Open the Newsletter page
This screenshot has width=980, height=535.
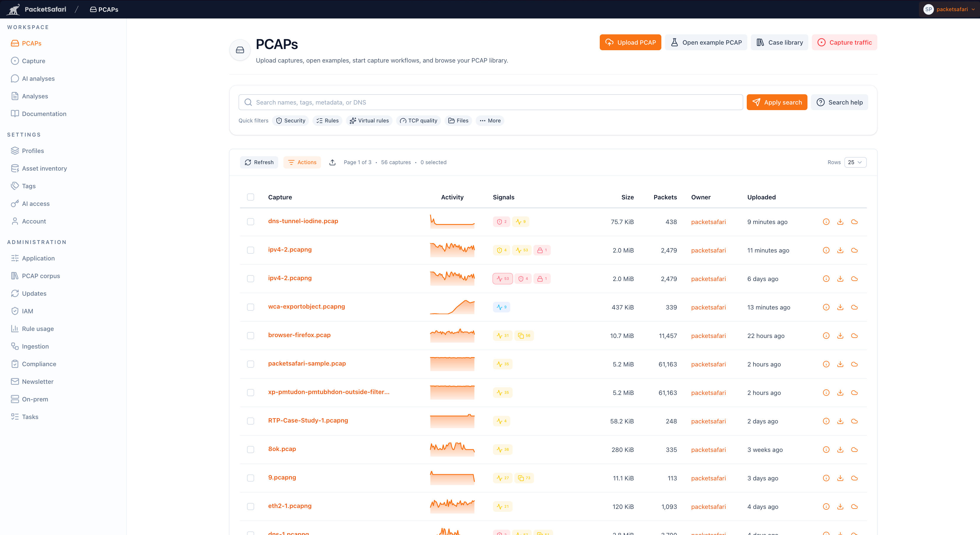point(37,381)
